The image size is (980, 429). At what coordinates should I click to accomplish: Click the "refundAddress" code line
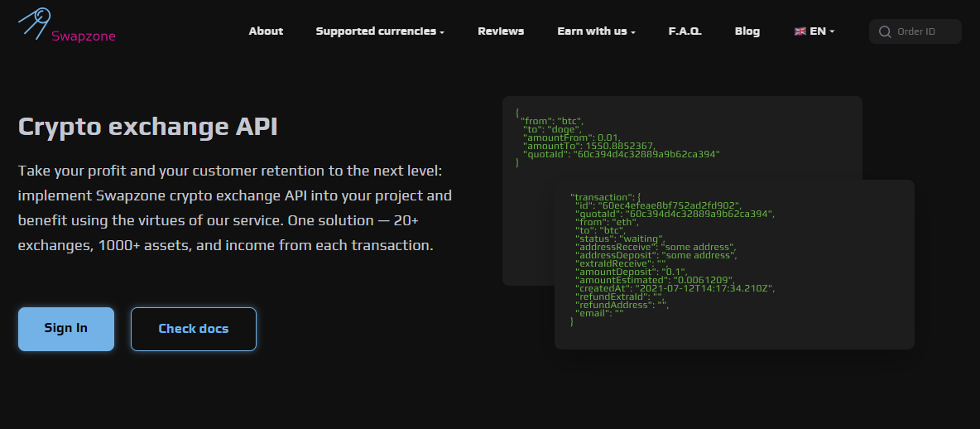(622, 305)
